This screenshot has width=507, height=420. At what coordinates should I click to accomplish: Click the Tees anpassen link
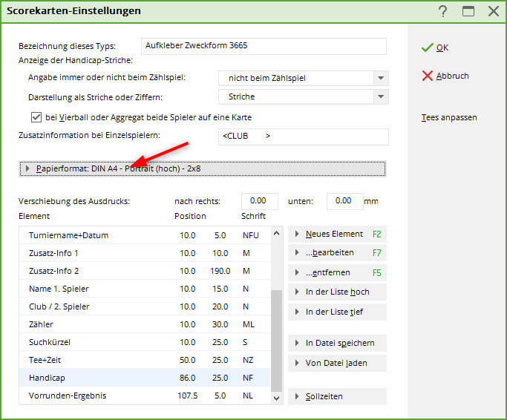(449, 117)
